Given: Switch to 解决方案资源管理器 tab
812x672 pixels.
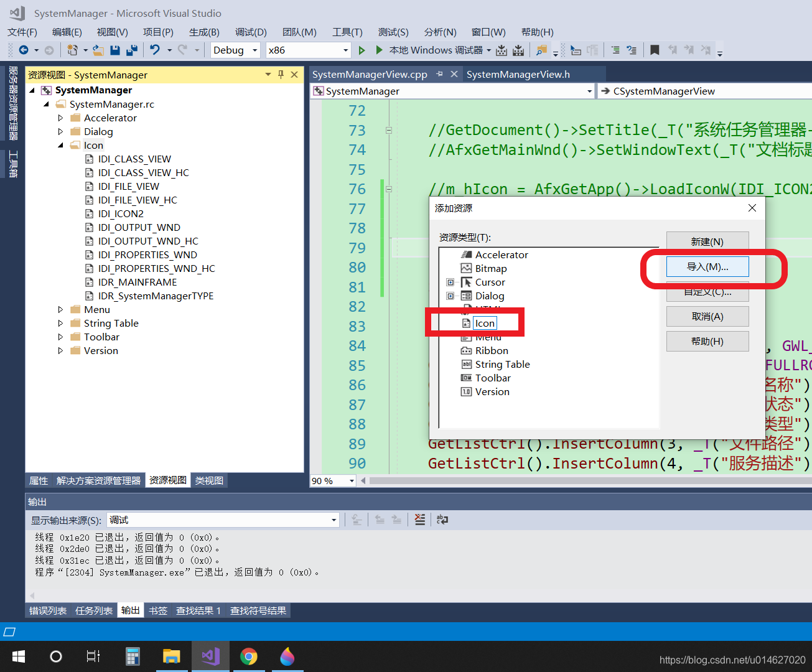Looking at the screenshot, I should pyautogui.click(x=98, y=480).
